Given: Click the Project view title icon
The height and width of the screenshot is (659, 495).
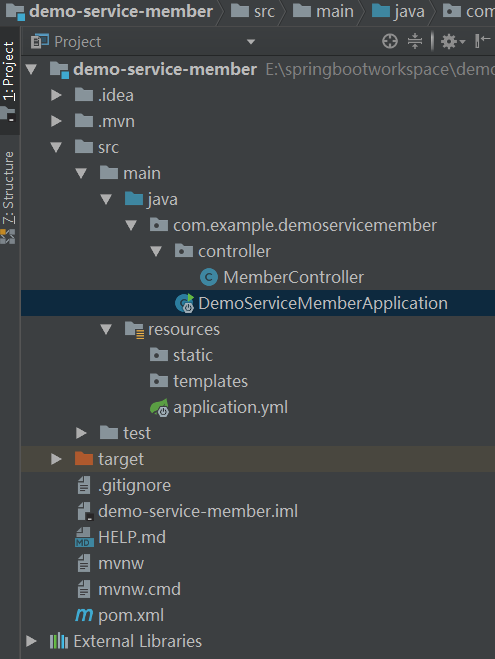Looking at the screenshot, I should coord(40,41).
